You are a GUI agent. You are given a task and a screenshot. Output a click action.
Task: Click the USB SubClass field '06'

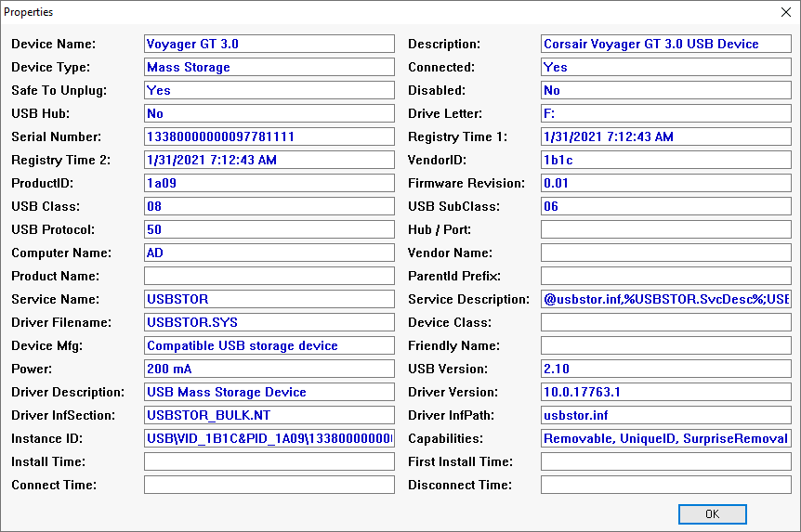point(666,206)
